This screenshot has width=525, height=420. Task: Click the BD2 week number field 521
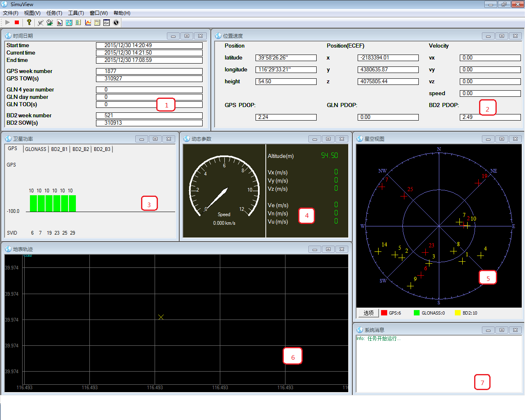coord(149,116)
